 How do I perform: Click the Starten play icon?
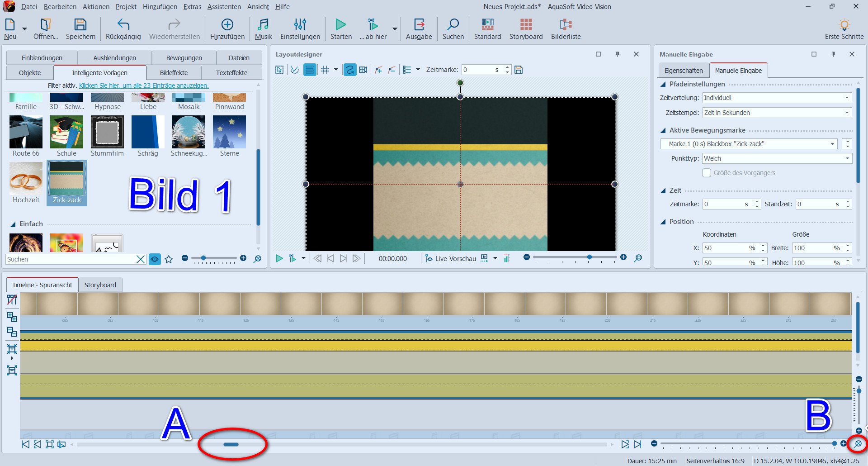[x=340, y=25]
